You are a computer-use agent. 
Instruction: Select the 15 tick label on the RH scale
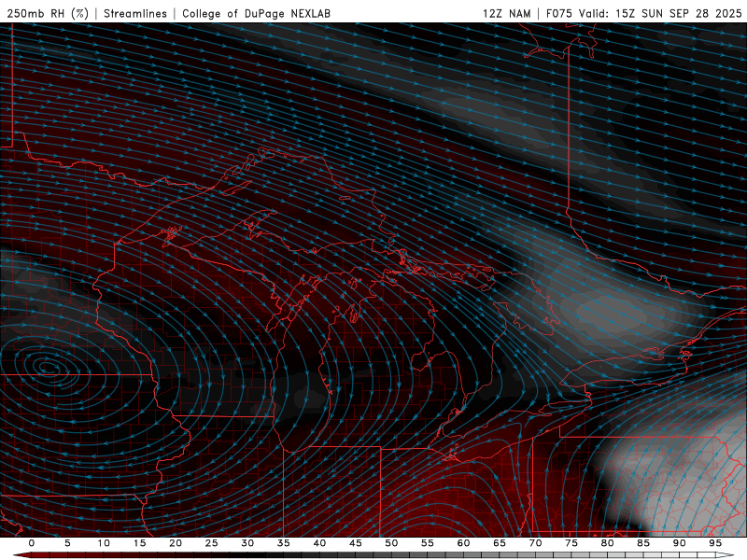(x=139, y=543)
